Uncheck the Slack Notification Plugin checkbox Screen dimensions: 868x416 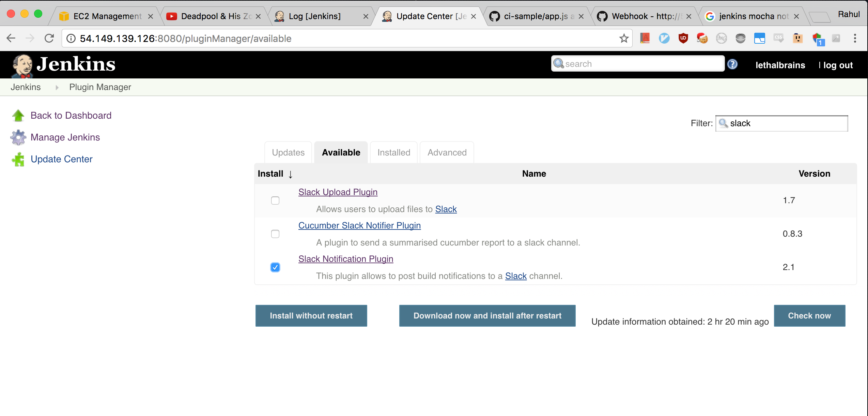click(275, 267)
